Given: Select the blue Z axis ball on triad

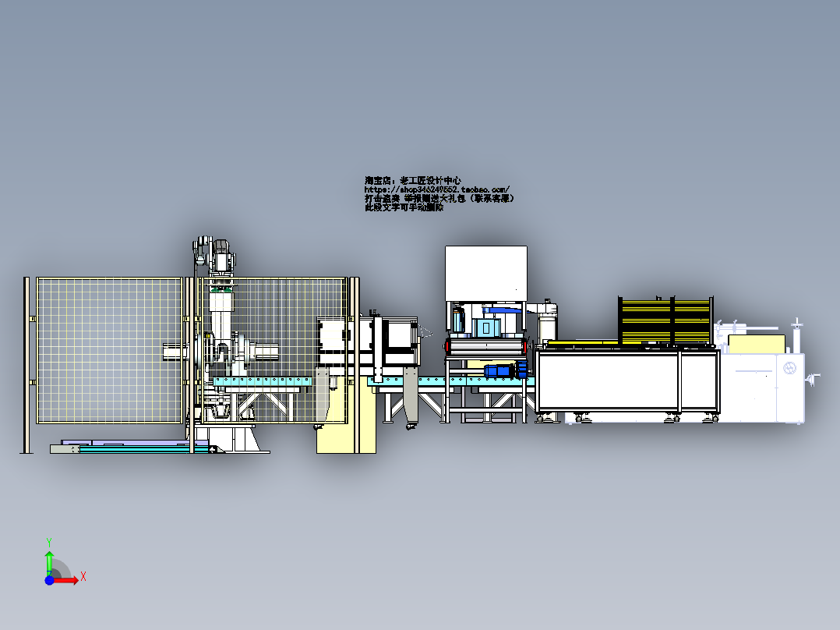Looking at the screenshot, I should [49, 580].
